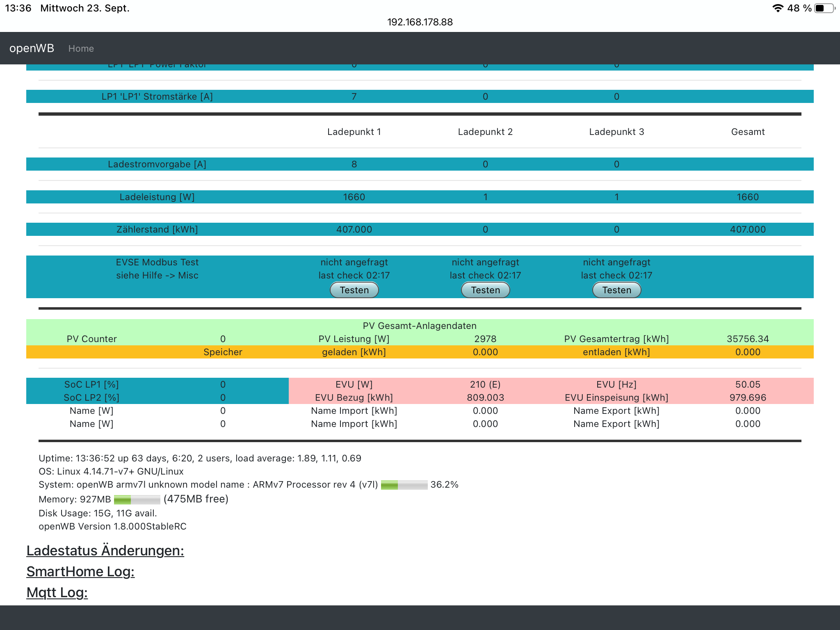The height and width of the screenshot is (630, 840).
Task: Click the Ladeleistung row label
Action: [x=157, y=197]
